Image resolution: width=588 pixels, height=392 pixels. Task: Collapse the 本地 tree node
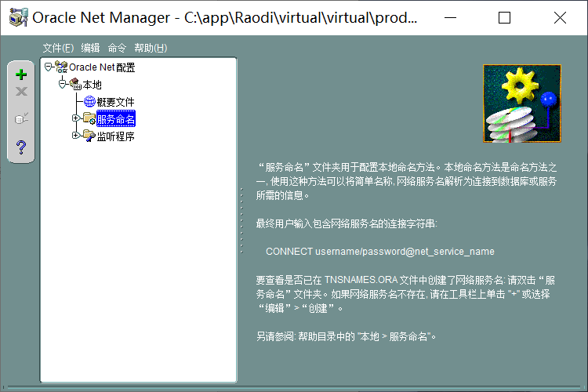click(62, 84)
